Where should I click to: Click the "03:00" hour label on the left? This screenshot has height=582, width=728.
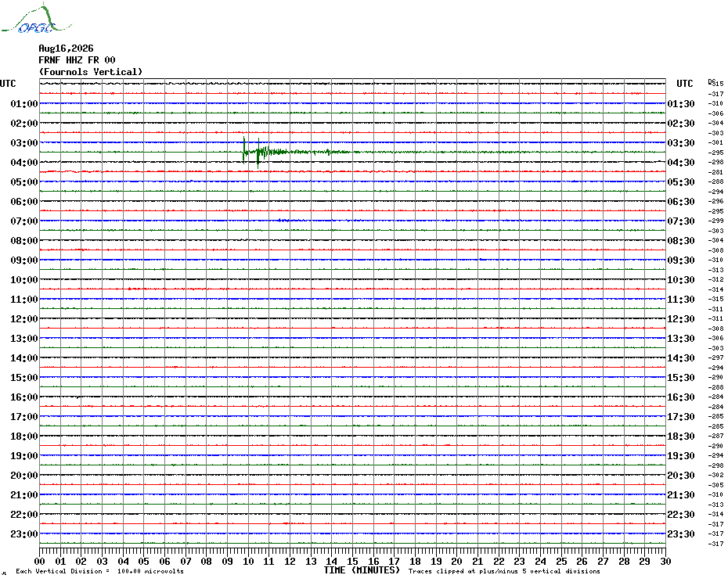(24, 142)
